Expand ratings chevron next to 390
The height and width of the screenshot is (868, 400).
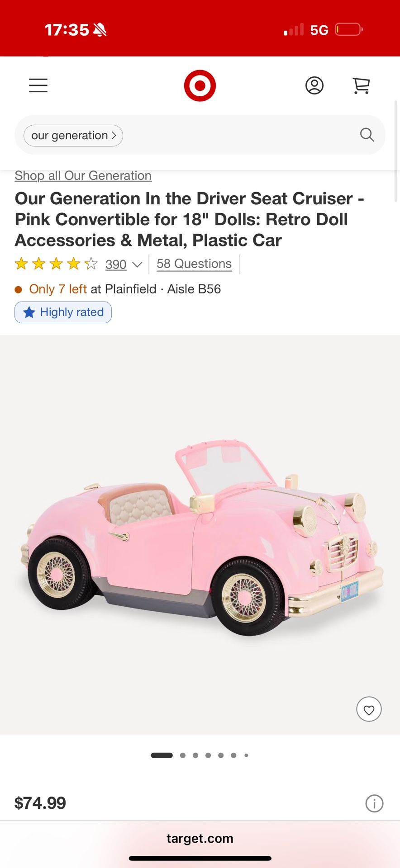click(x=137, y=264)
